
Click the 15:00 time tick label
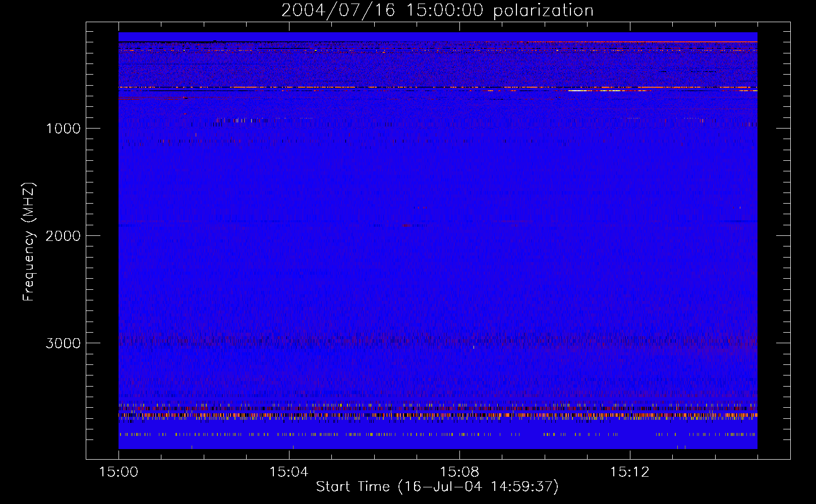(x=119, y=472)
